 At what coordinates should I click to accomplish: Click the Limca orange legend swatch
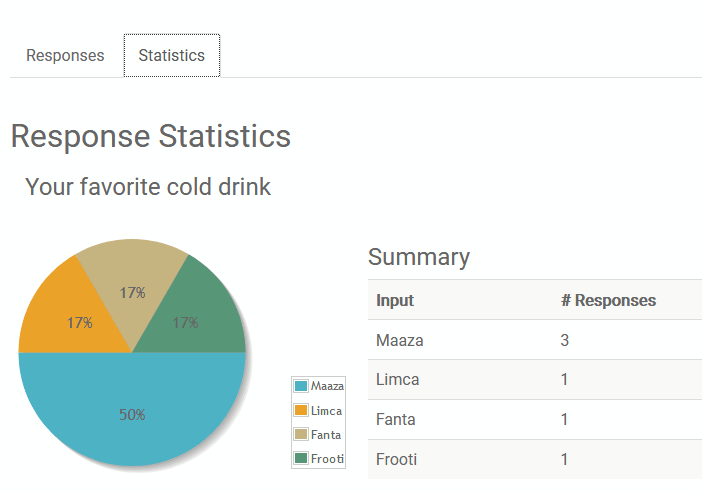pyautogui.click(x=301, y=410)
